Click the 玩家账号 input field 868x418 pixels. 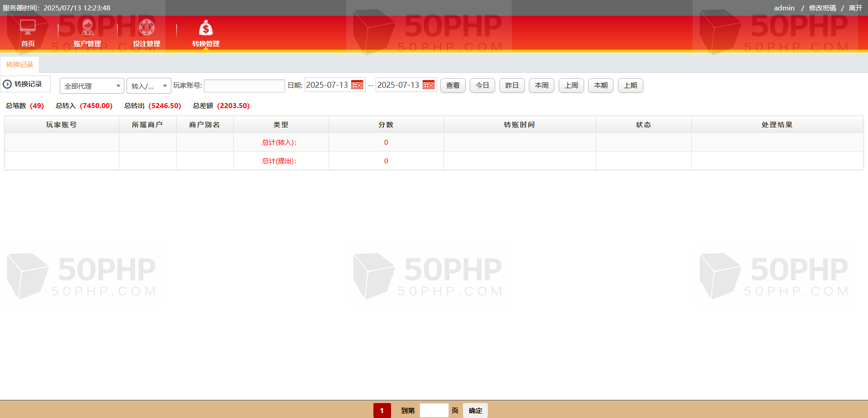244,86
